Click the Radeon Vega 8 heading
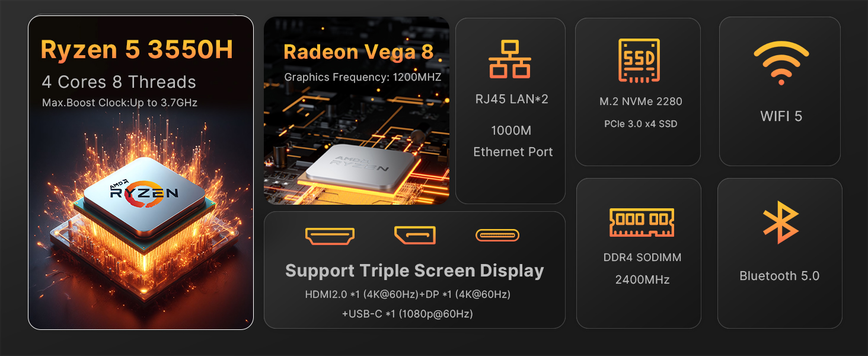Viewport: 868px width, 356px height. [359, 52]
